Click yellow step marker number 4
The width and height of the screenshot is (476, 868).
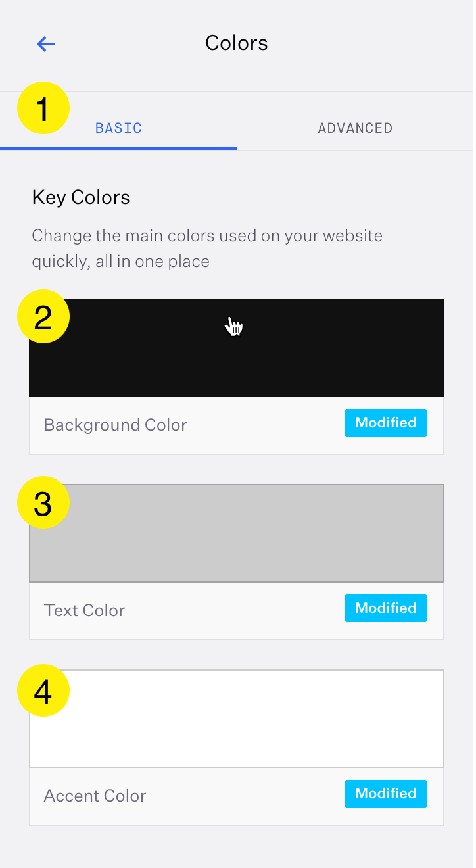43,690
